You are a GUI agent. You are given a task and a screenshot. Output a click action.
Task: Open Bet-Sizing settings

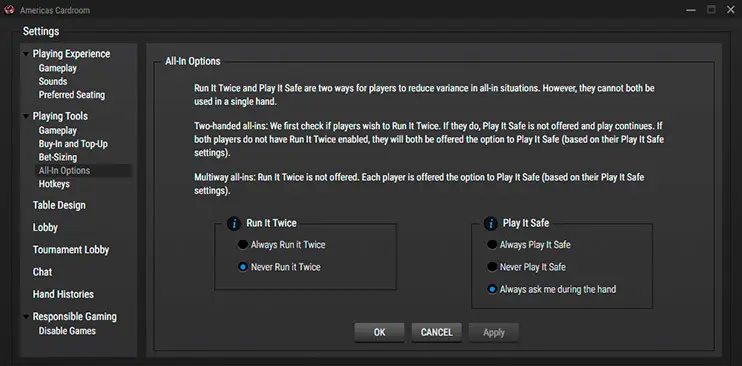[x=57, y=157]
